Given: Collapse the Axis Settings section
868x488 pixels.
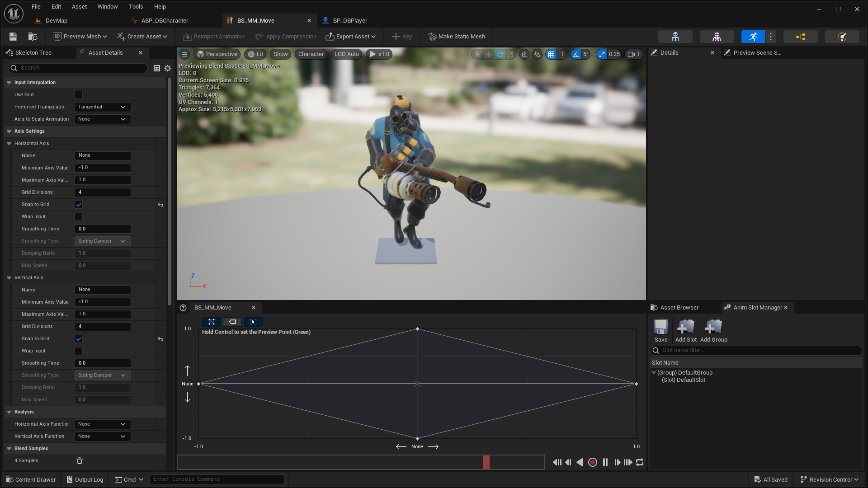Looking at the screenshot, I should tap(9, 131).
